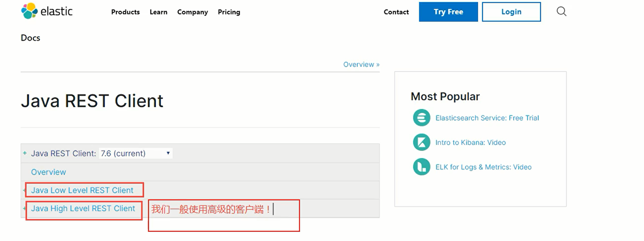Open the Learn menu
The image size is (644, 241).
[158, 12]
